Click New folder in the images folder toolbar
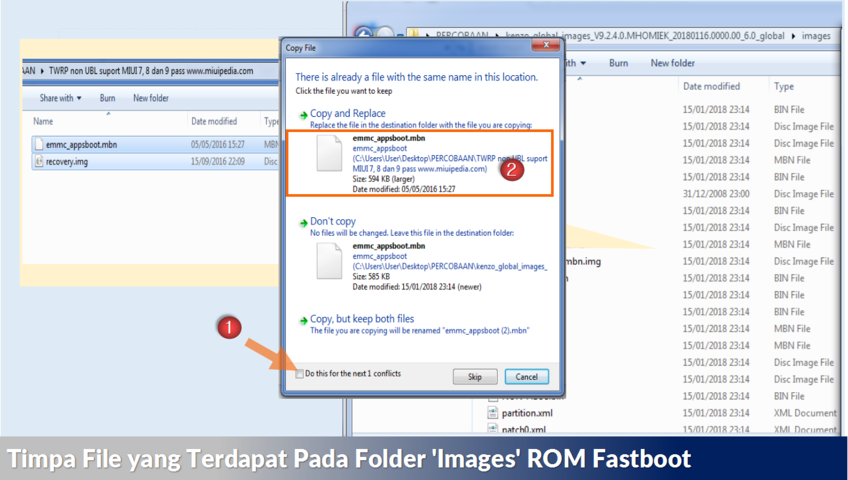 672,63
